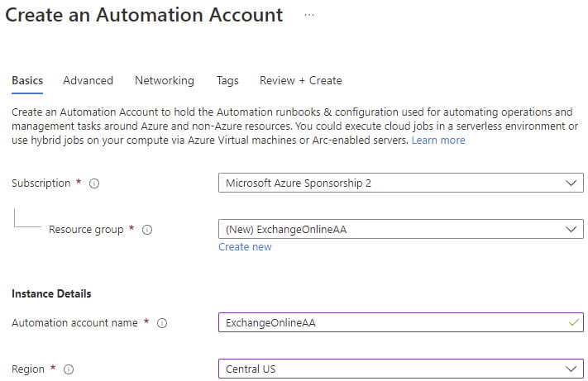Click the green validation checkmark in name field
The width and height of the screenshot is (588, 381).
coord(573,322)
